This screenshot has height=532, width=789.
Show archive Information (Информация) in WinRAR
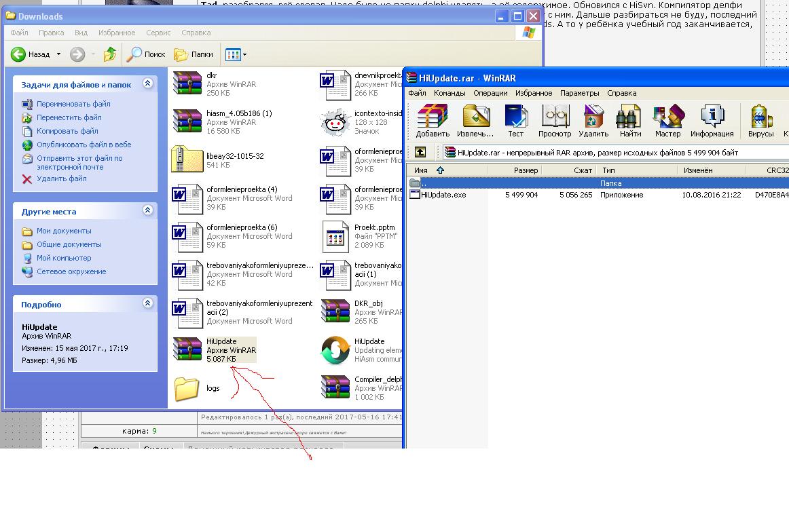(712, 121)
